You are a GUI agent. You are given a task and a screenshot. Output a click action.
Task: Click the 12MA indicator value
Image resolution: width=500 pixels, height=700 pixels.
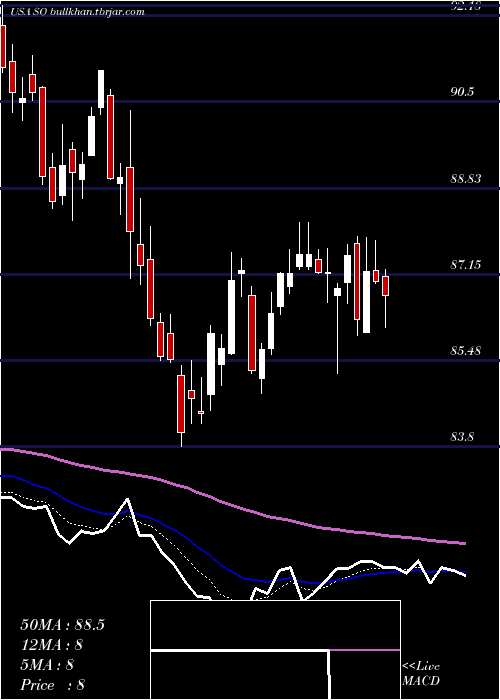click(x=52, y=645)
